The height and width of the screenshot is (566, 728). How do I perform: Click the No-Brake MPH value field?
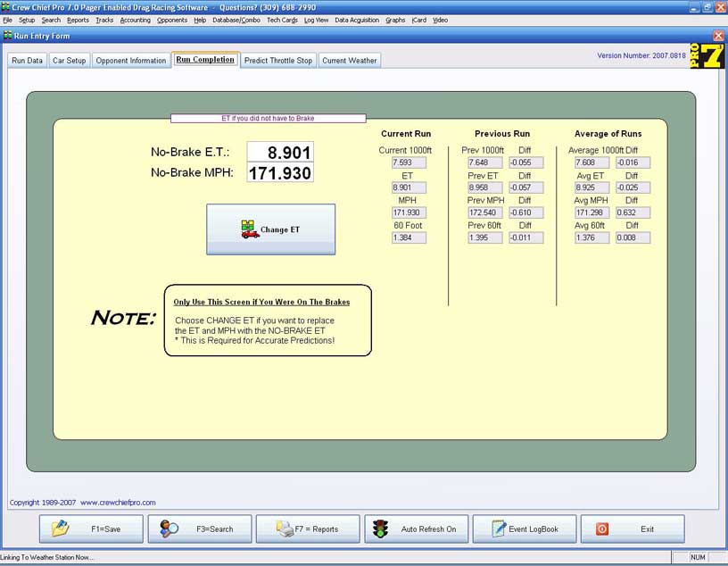pos(280,172)
